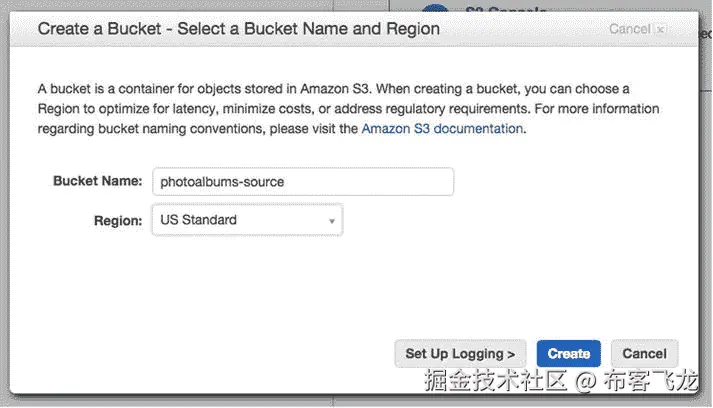Click the Region dropdown arrow
Image resolution: width=713 pixels, height=408 pixels.
click(x=331, y=221)
